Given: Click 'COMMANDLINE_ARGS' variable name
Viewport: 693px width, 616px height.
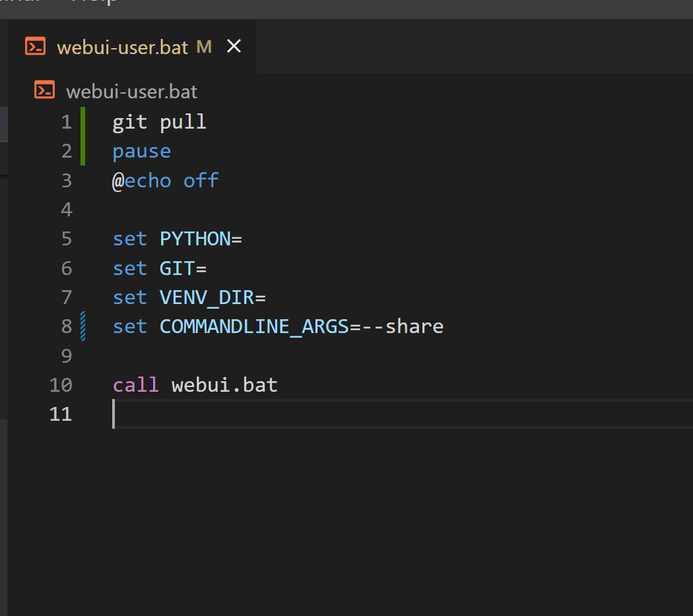Looking at the screenshot, I should point(254,326).
